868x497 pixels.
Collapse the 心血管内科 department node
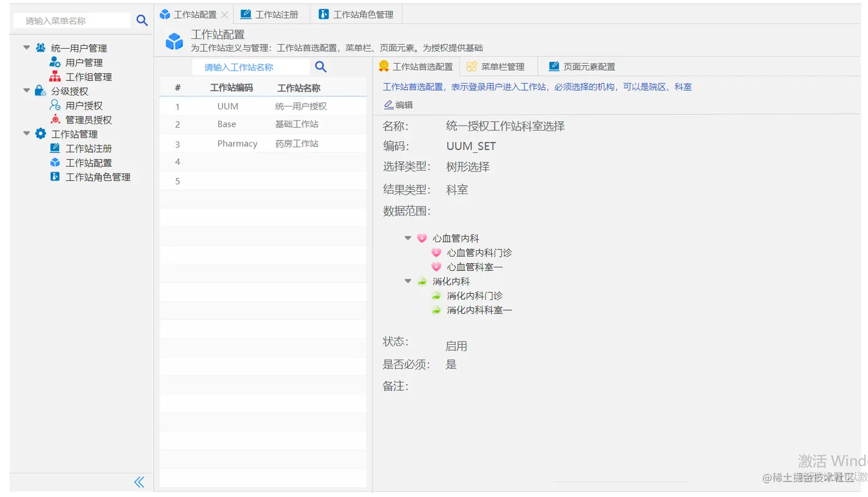(x=408, y=238)
